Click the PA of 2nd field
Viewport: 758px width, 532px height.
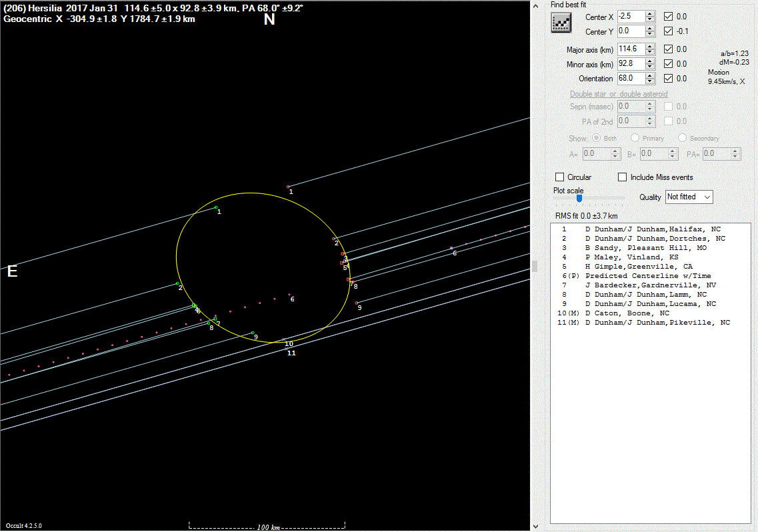point(631,121)
